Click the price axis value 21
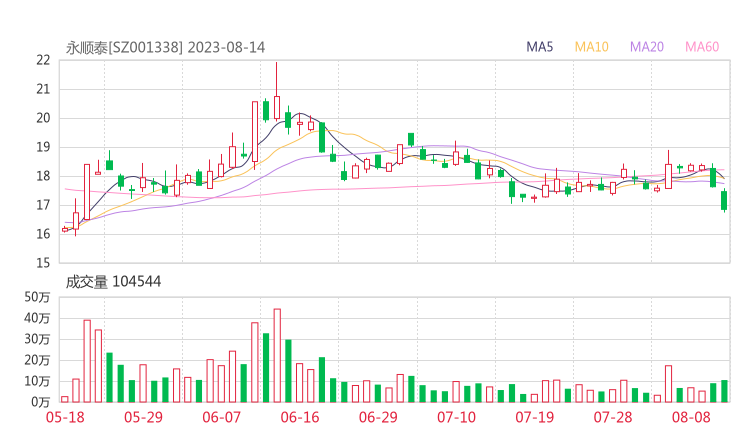 click(x=43, y=89)
